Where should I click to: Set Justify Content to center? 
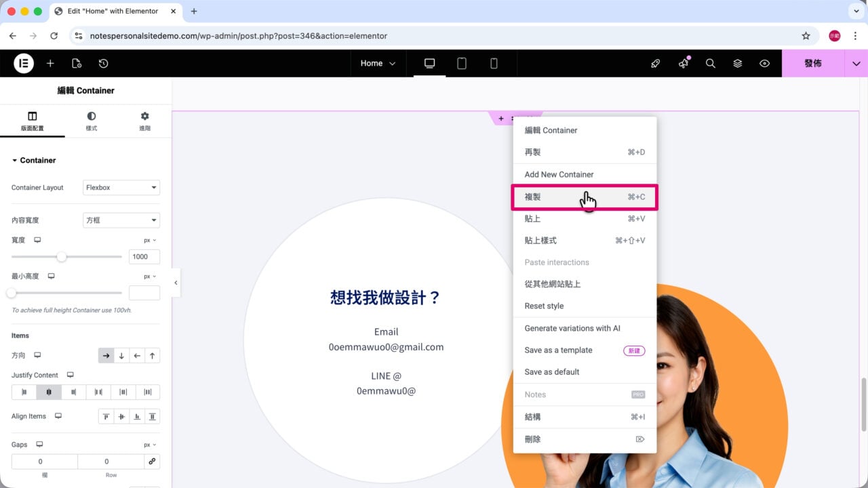tap(49, 392)
